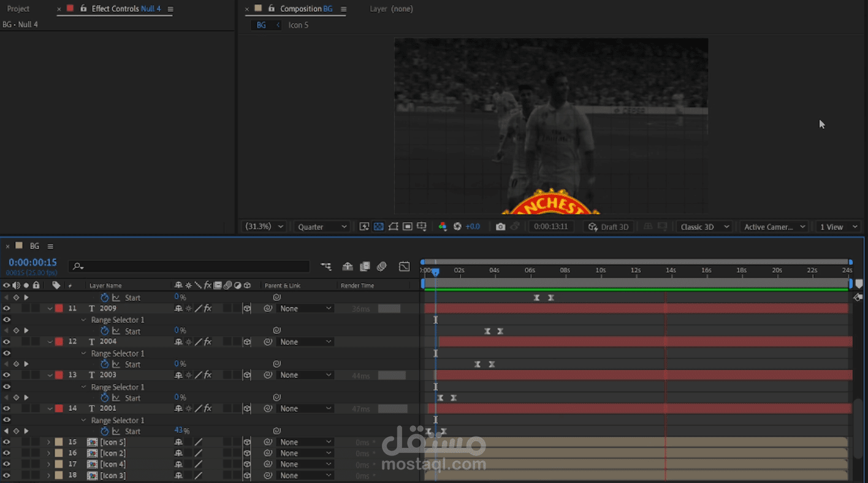
Task: Enable motion blur for all layers
Action: 382,267
